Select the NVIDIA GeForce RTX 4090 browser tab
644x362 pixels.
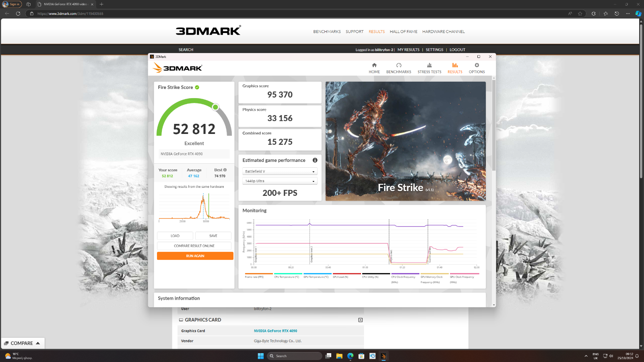[65, 4]
